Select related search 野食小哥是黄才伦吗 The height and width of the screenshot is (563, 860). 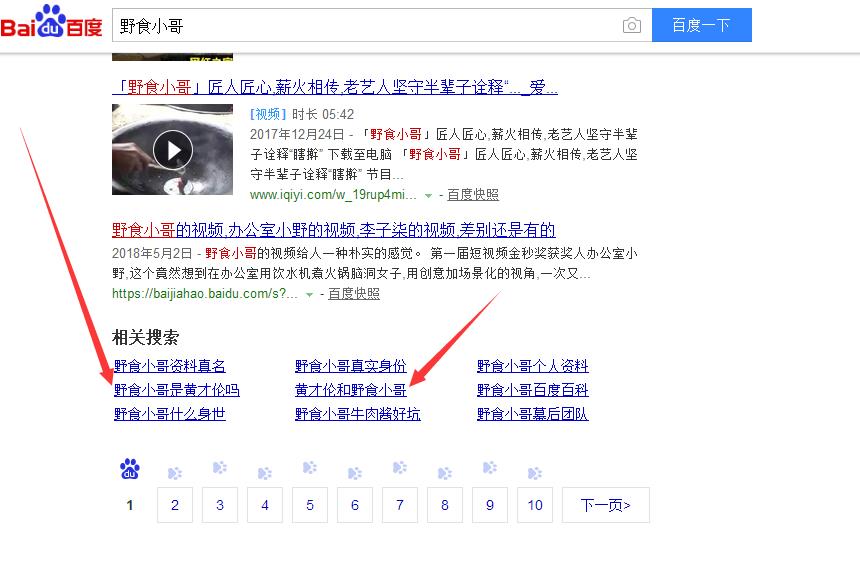177,390
